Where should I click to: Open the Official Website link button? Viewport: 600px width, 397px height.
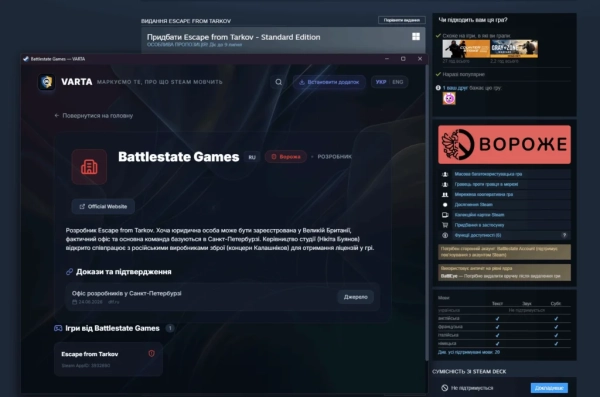click(x=103, y=206)
